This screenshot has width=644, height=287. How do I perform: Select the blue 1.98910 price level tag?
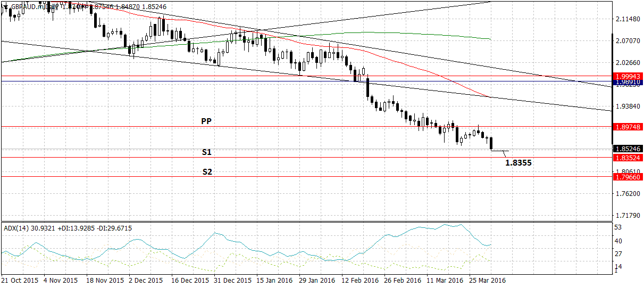[628, 82]
